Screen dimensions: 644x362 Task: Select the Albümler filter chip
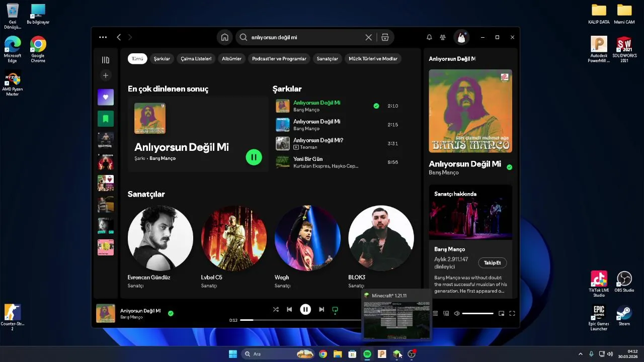[x=232, y=59]
